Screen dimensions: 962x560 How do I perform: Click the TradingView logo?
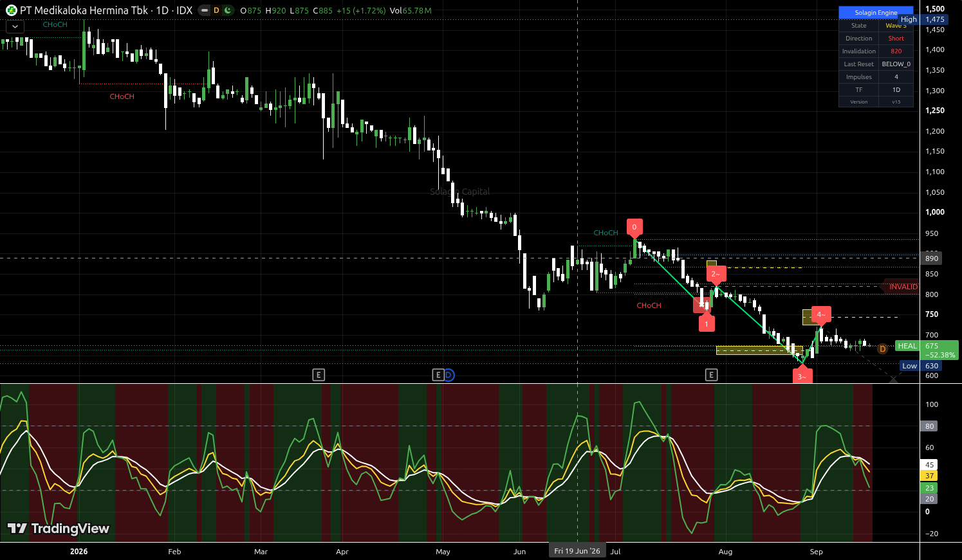pos(59,528)
